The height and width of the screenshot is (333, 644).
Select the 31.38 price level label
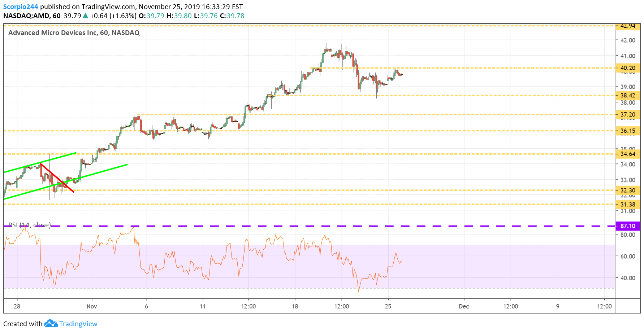click(x=628, y=204)
